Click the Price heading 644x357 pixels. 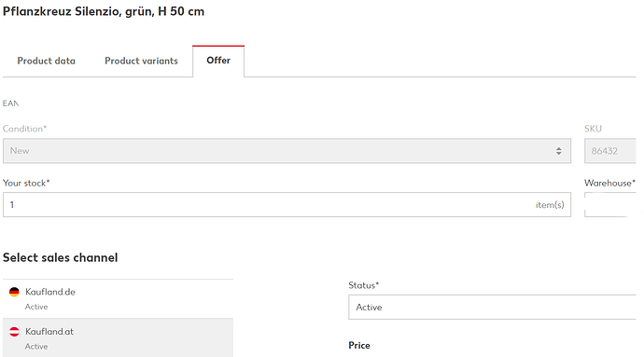tap(359, 346)
